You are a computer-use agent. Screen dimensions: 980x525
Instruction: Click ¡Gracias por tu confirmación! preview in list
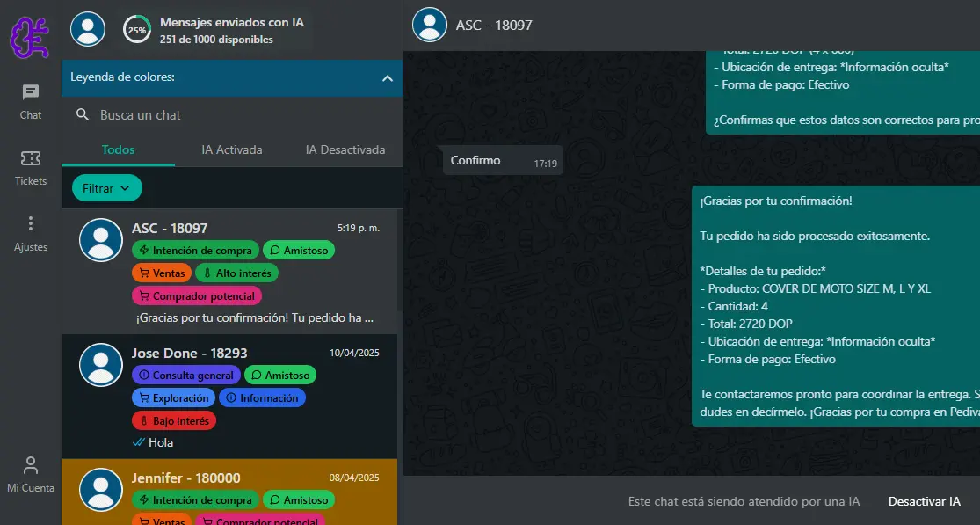(x=255, y=317)
